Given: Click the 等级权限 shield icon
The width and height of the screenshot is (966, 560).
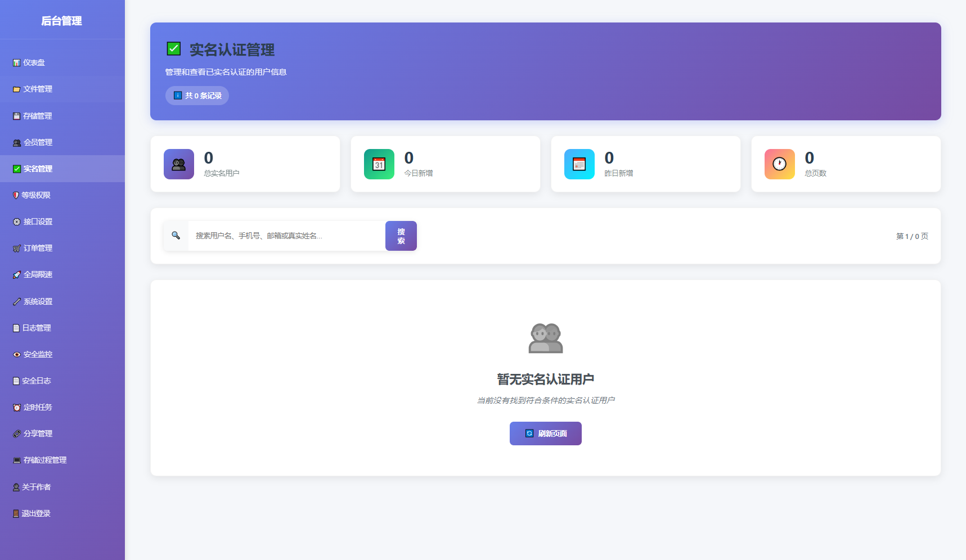Looking at the screenshot, I should point(16,195).
